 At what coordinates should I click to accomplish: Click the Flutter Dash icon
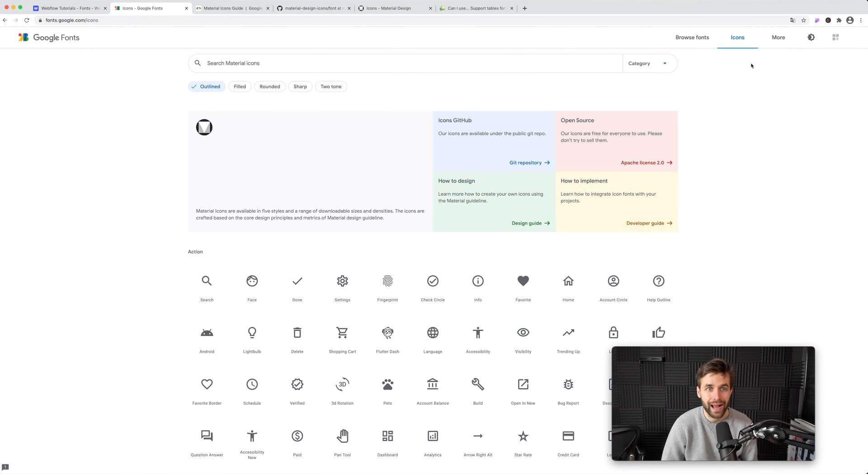click(x=387, y=332)
